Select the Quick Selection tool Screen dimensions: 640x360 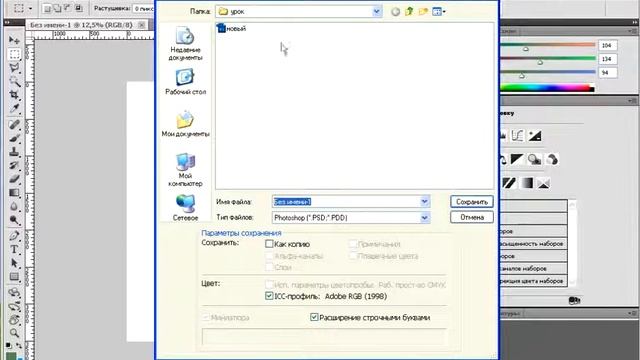point(14,81)
